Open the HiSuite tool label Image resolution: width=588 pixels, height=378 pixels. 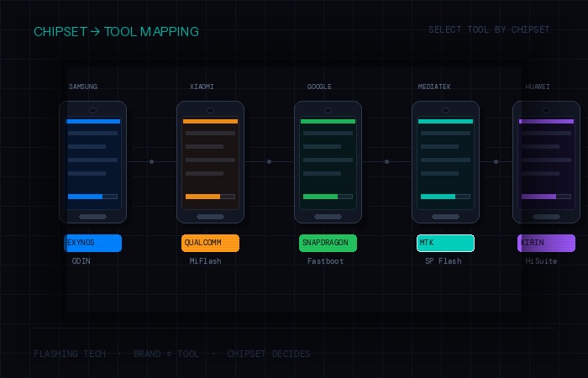[541, 261]
